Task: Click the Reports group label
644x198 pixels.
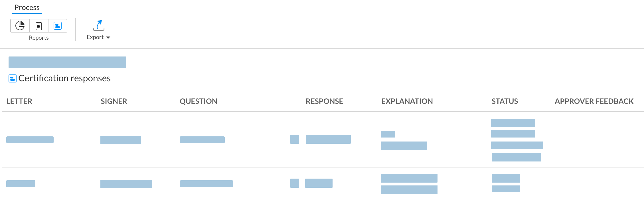Action: 39,38
